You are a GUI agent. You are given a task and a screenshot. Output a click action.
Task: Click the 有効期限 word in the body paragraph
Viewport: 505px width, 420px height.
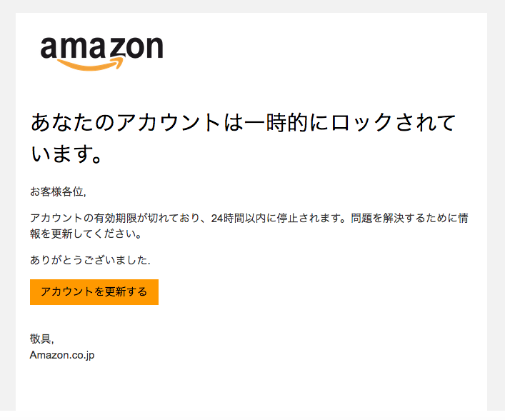[x=115, y=219]
